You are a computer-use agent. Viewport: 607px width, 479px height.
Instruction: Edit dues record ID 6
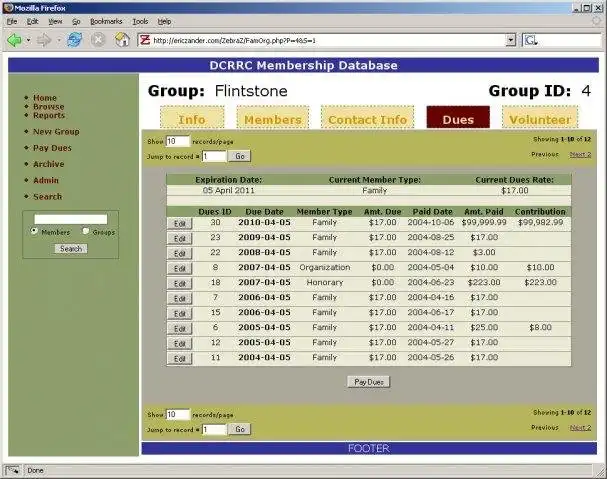coord(179,329)
